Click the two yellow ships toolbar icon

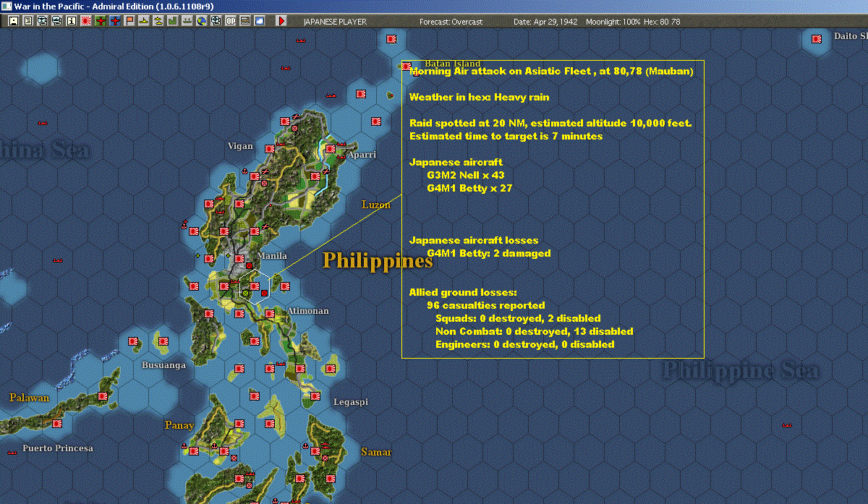[158, 22]
